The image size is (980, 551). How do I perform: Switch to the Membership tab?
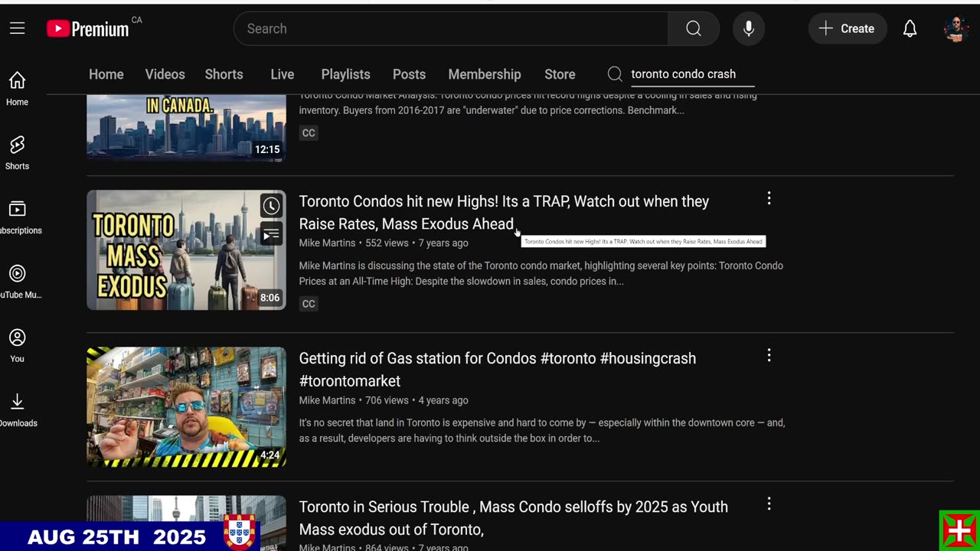485,74
